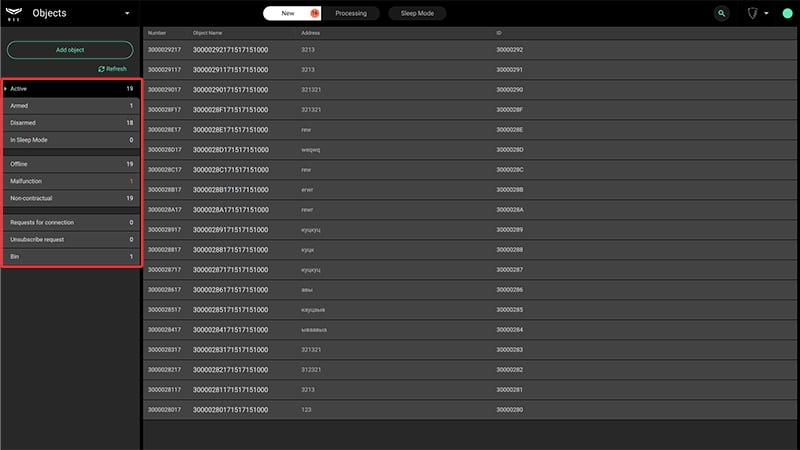Select object name 3000028617151715​1000

click(x=230, y=290)
